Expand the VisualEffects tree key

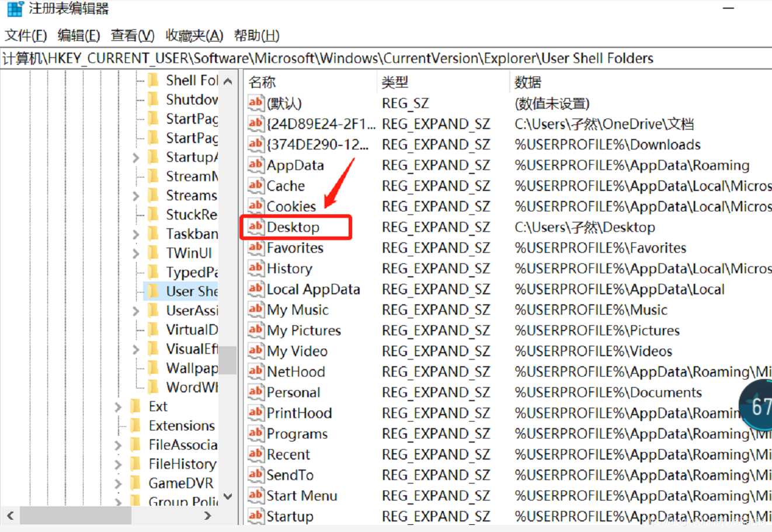(136, 349)
